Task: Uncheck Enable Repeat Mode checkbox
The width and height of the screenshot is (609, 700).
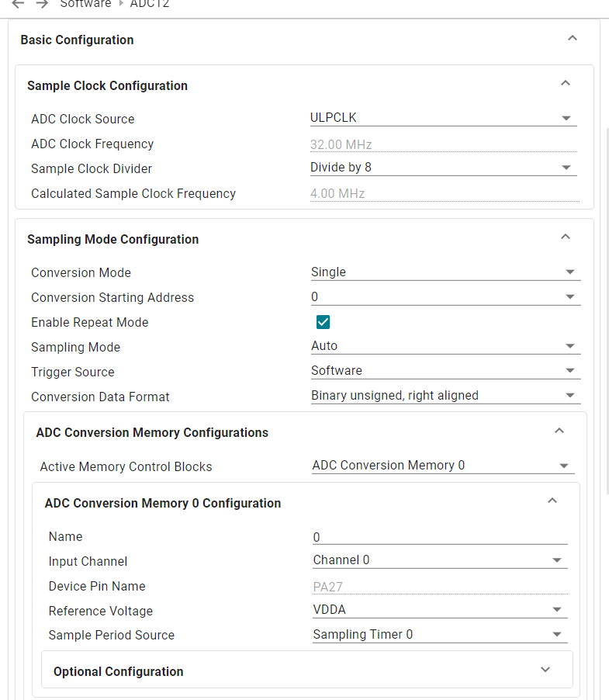Action: point(323,322)
